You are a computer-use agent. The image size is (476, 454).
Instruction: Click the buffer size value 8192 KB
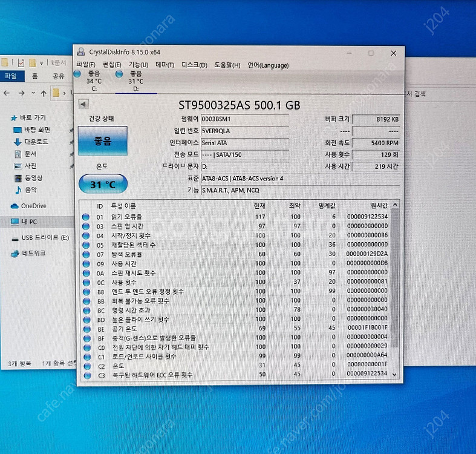[x=376, y=119]
